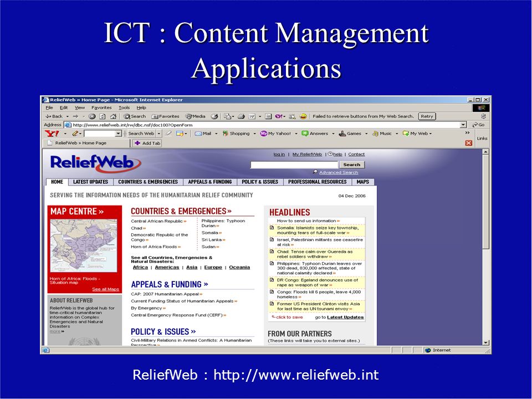Click the Latest Updates headline link
Viewport: 532px width, 399px height.
click(345, 317)
